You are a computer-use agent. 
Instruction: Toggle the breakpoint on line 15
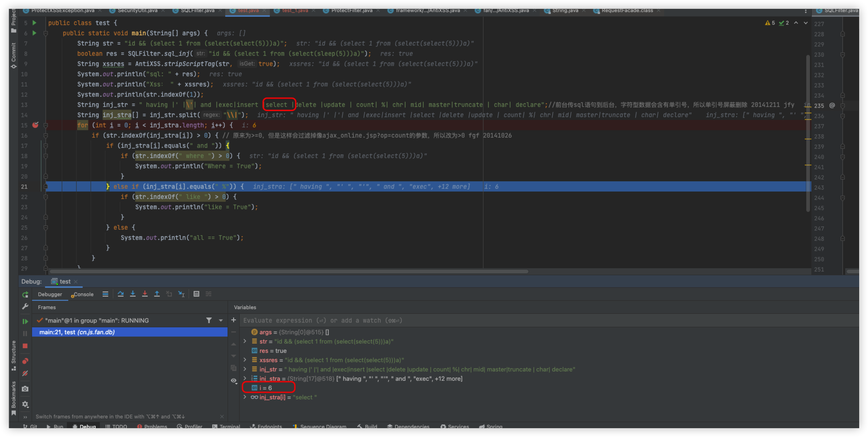click(35, 125)
